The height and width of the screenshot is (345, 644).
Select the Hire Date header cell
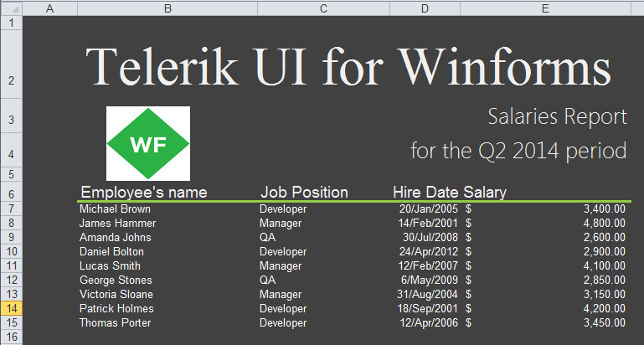pos(425,193)
